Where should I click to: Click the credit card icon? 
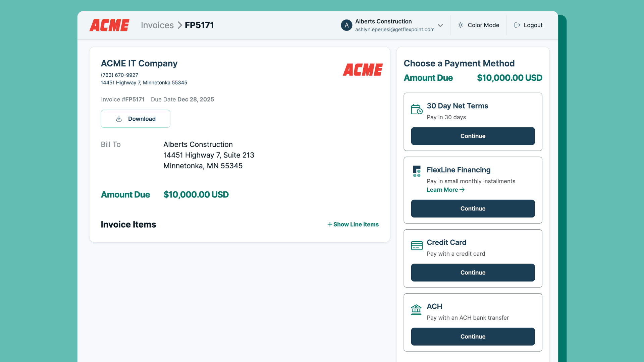[417, 246]
